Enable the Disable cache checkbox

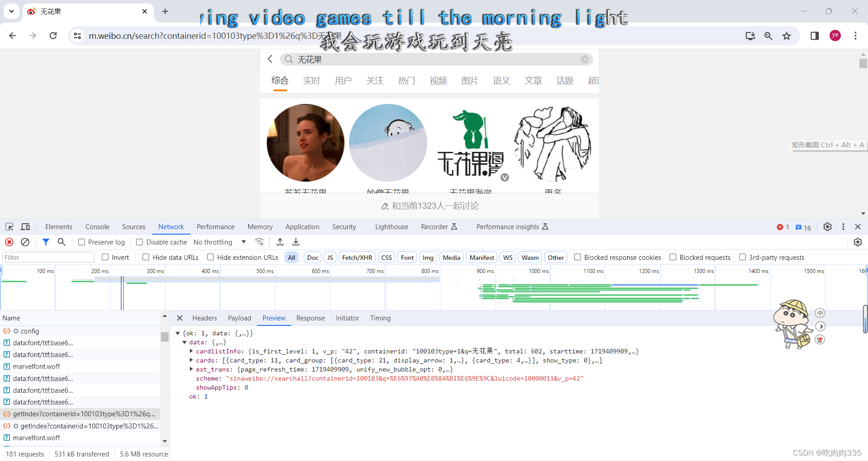139,242
